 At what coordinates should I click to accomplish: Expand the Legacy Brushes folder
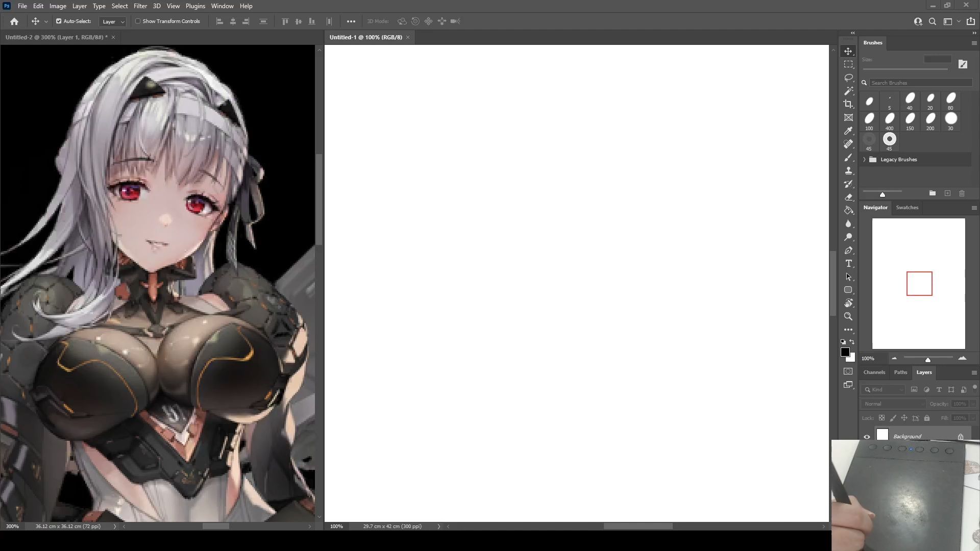point(865,160)
